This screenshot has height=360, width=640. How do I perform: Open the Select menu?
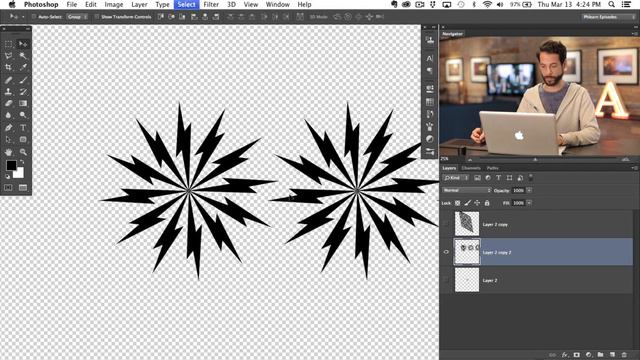(x=186, y=4)
